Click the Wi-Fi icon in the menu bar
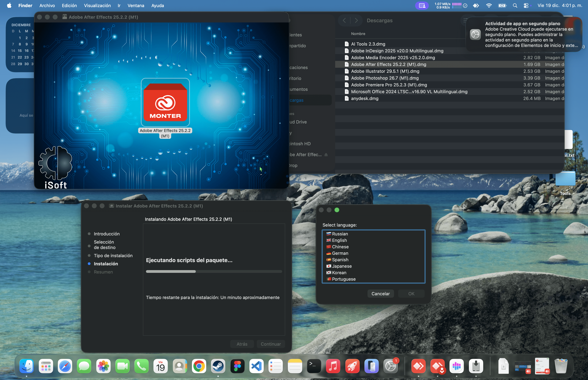 click(489, 5)
